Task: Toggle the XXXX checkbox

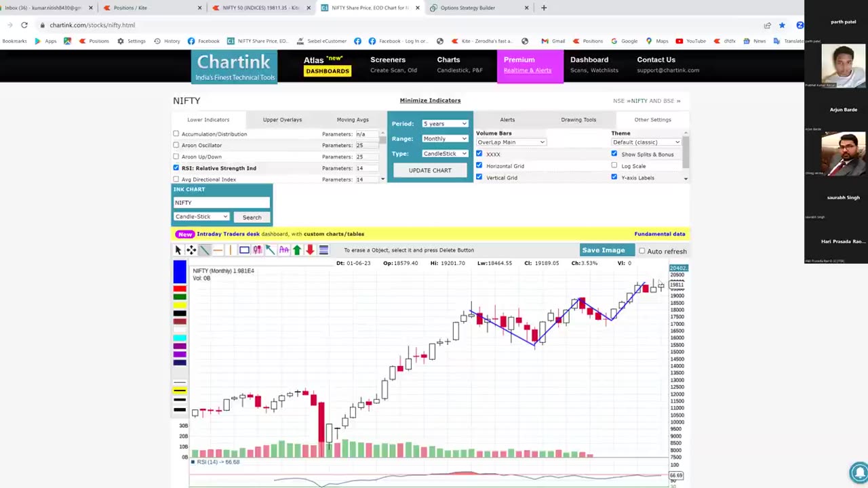Action: click(479, 154)
